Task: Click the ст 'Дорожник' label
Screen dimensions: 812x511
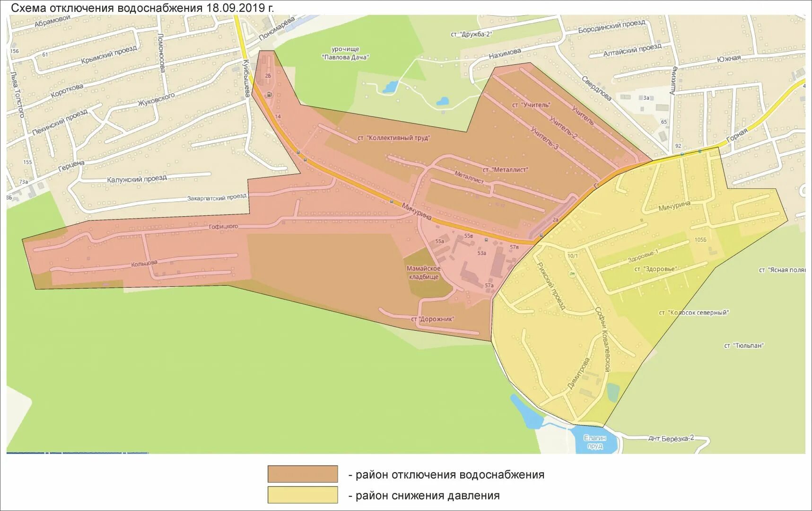Action: coord(433,319)
